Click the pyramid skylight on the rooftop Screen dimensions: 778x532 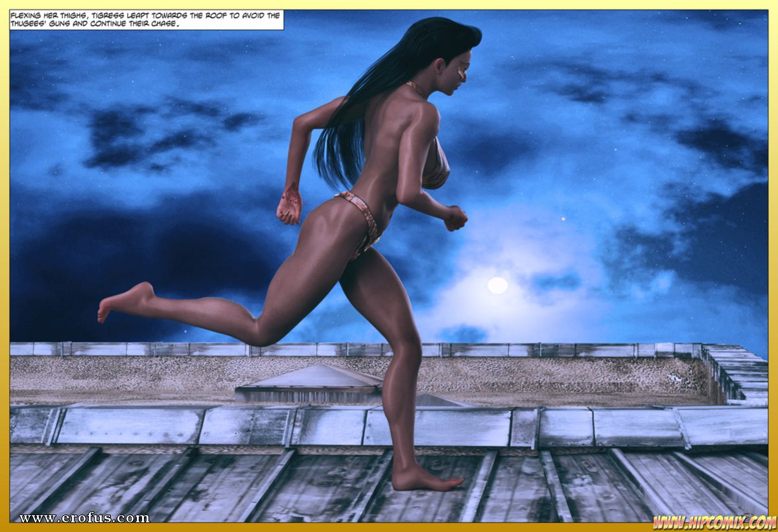point(311,382)
